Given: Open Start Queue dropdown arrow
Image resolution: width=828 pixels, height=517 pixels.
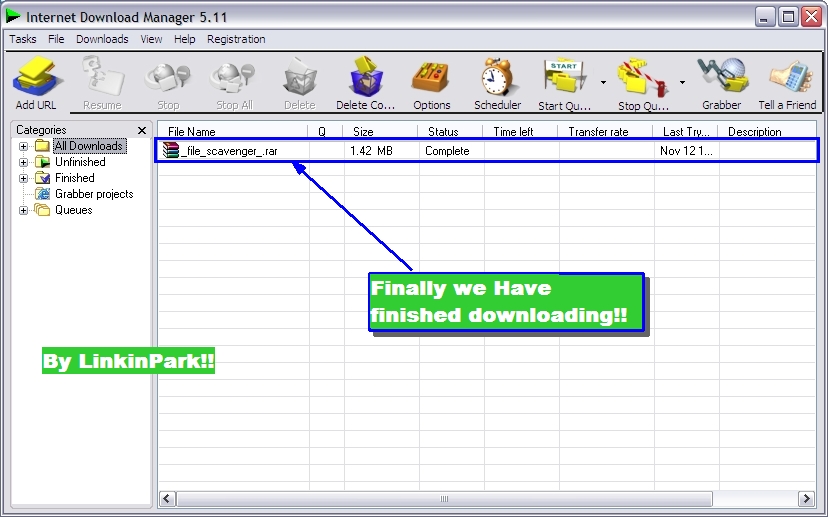Looking at the screenshot, I should point(603,82).
